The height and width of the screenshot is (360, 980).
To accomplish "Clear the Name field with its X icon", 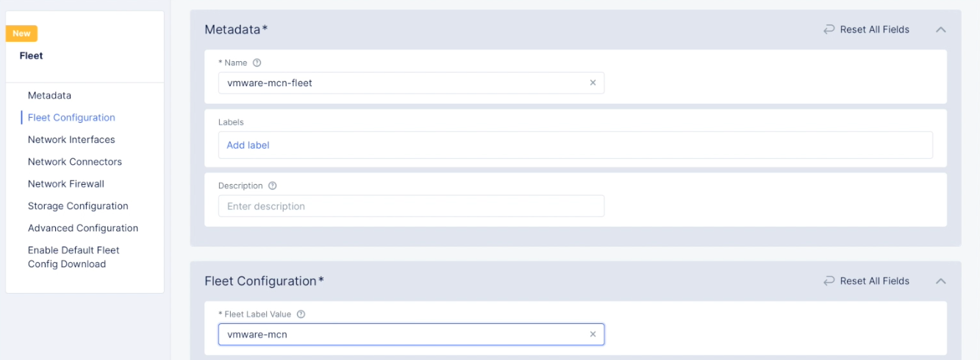I will [593, 83].
